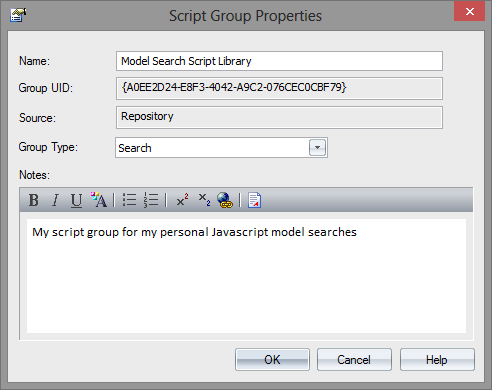492x390 pixels.
Task: Open the font color tool
Action: click(x=99, y=200)
